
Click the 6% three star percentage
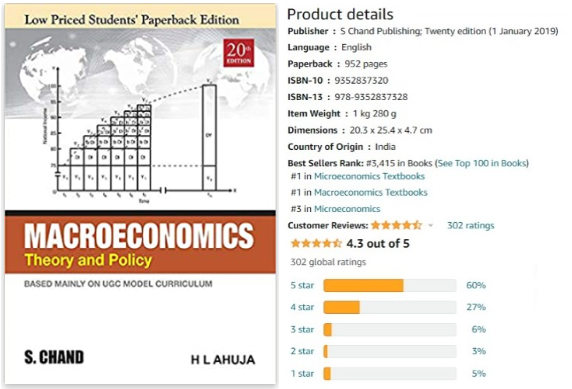click(478, 330)
